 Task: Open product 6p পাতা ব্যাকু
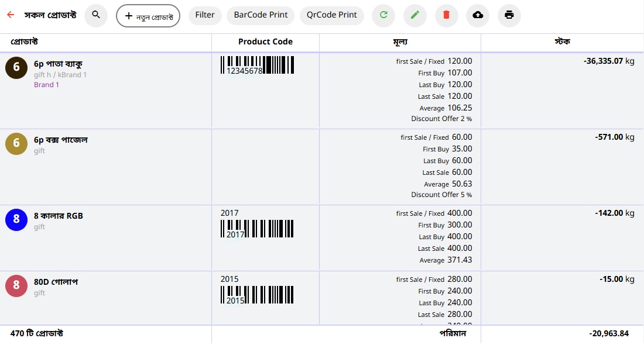58,64
